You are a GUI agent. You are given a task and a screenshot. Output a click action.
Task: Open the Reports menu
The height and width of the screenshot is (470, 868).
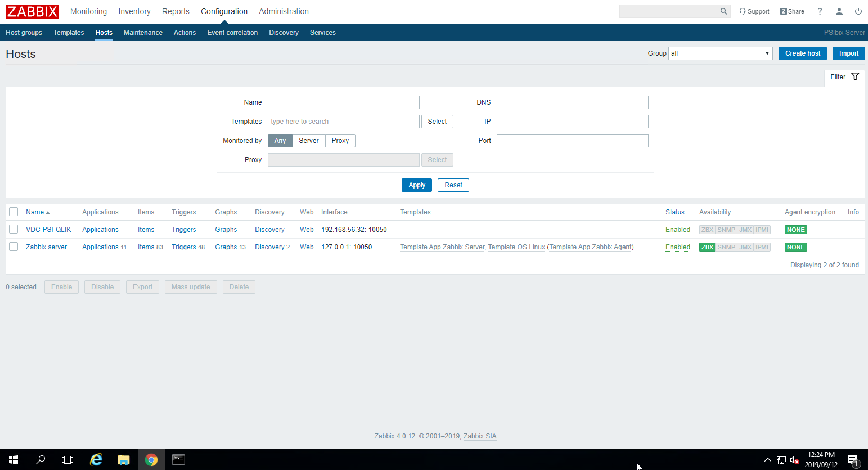176,11
